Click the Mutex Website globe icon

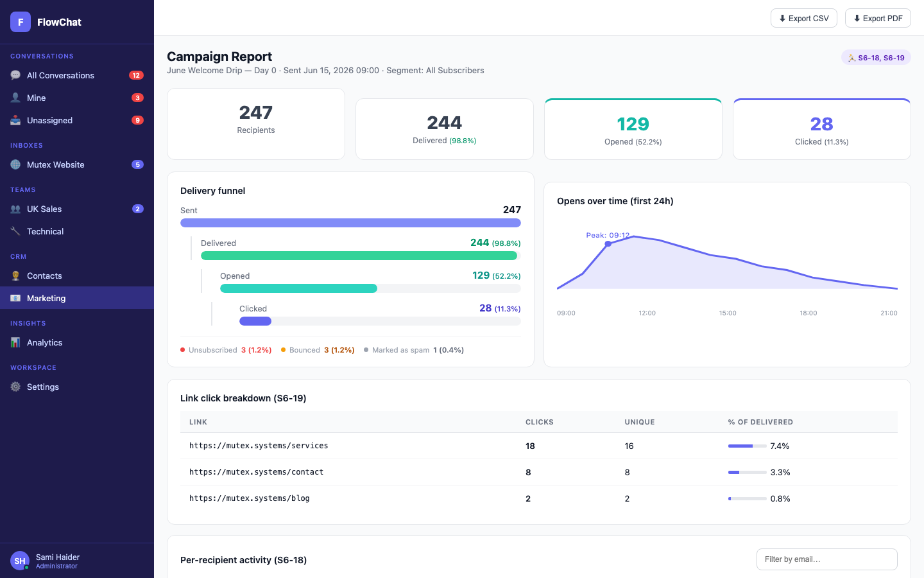pos(15,164)
